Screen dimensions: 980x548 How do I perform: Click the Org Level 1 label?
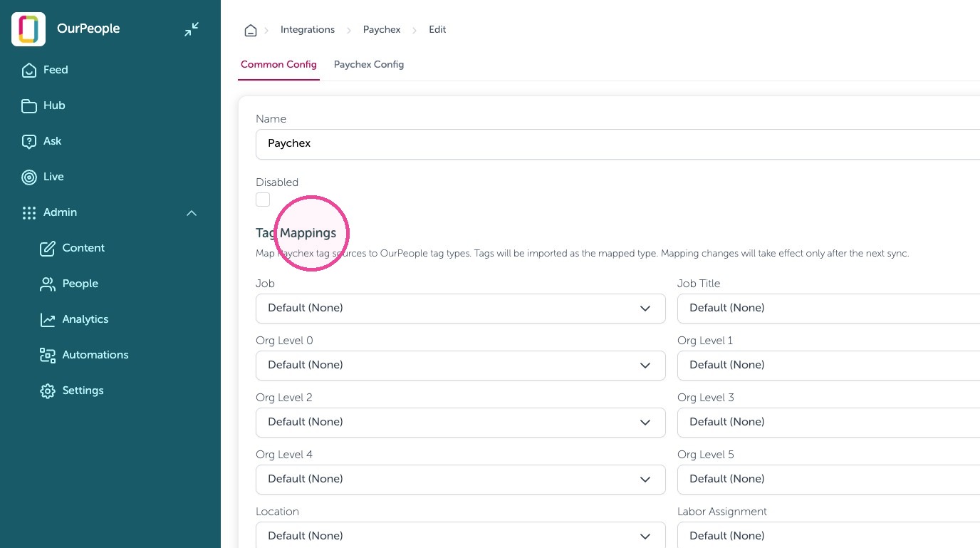705,341
